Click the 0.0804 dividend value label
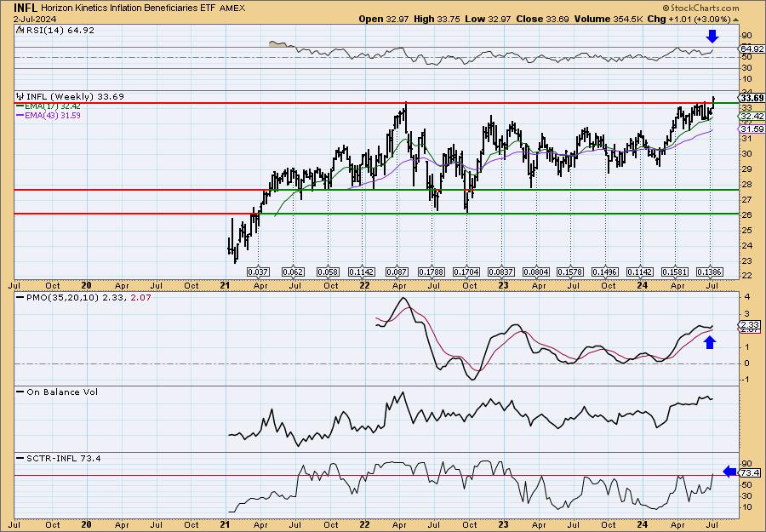 tap(536, 272)
